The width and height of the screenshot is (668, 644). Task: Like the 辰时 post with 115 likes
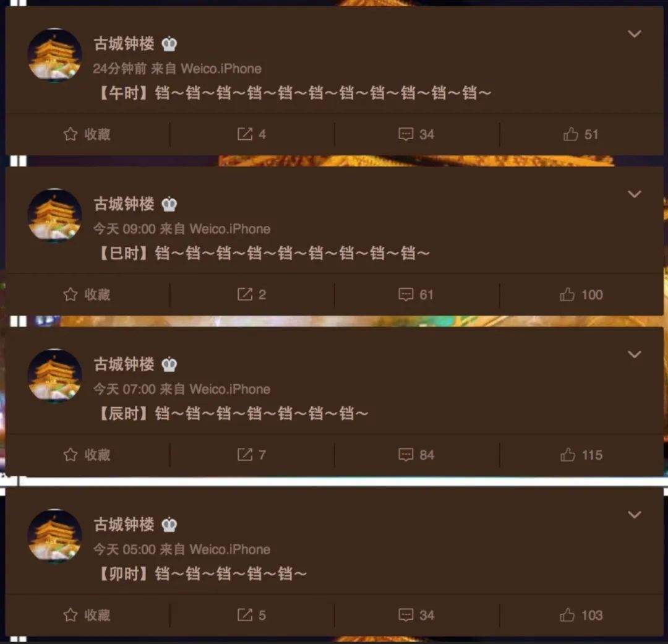[581, 455]
